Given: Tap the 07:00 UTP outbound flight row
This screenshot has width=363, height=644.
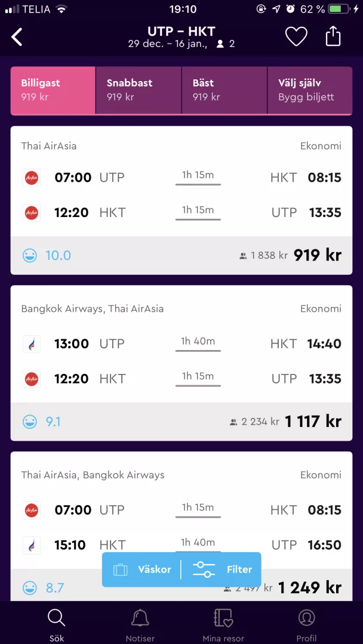Looking at the screenshot, I should tap(181, 178).
